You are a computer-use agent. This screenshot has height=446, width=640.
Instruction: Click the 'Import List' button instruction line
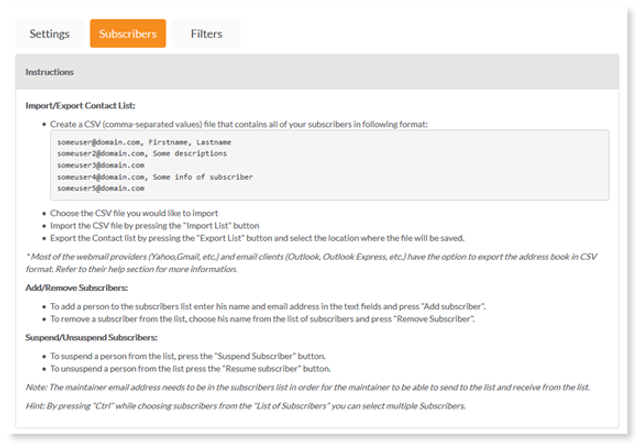(x=155, y=226)
